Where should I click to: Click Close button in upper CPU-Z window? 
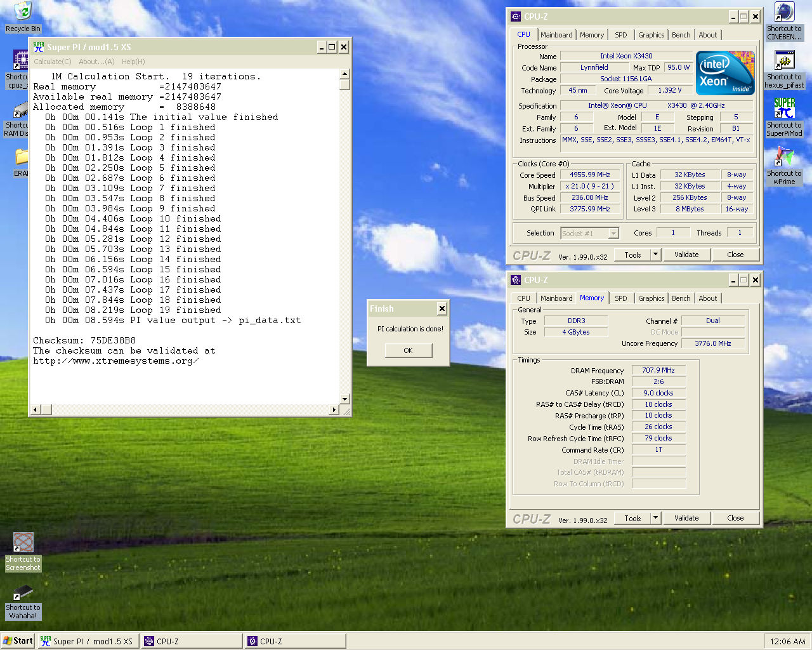(735, 255)
